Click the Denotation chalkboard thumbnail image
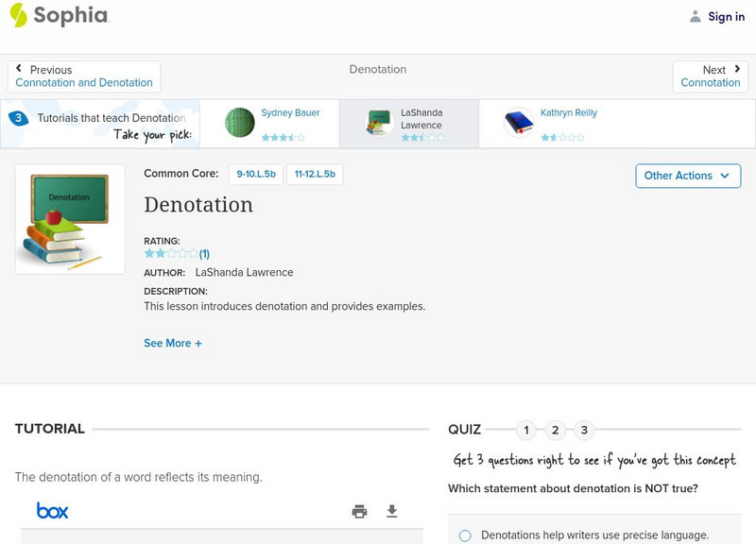Image resolution: width=756 pixels, height=544 pixels. tap(70, 219)
